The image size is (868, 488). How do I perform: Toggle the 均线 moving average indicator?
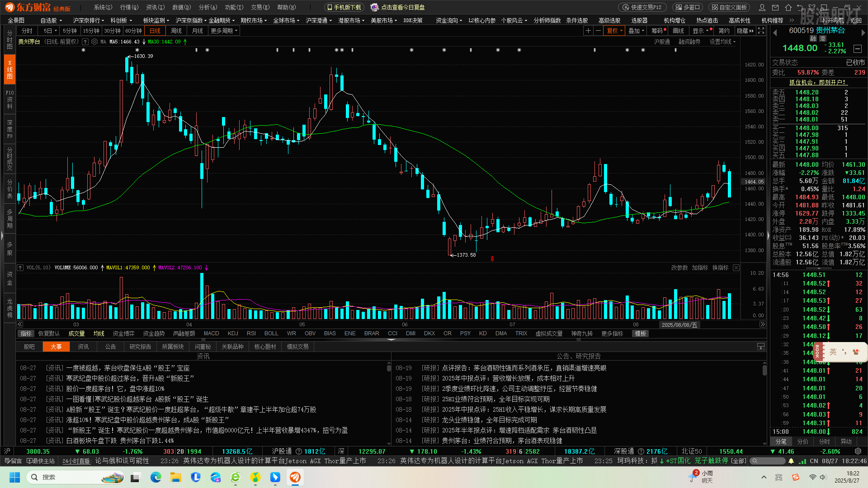99,333
